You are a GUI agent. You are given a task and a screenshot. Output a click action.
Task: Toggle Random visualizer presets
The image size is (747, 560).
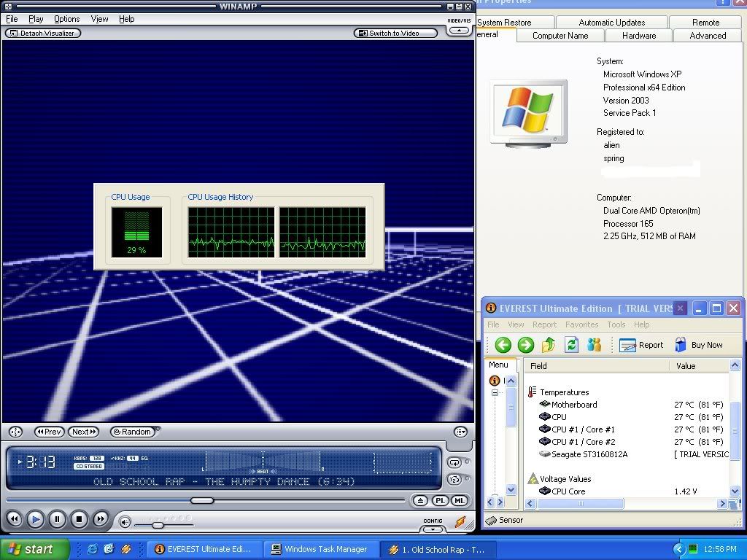(133, 432)
